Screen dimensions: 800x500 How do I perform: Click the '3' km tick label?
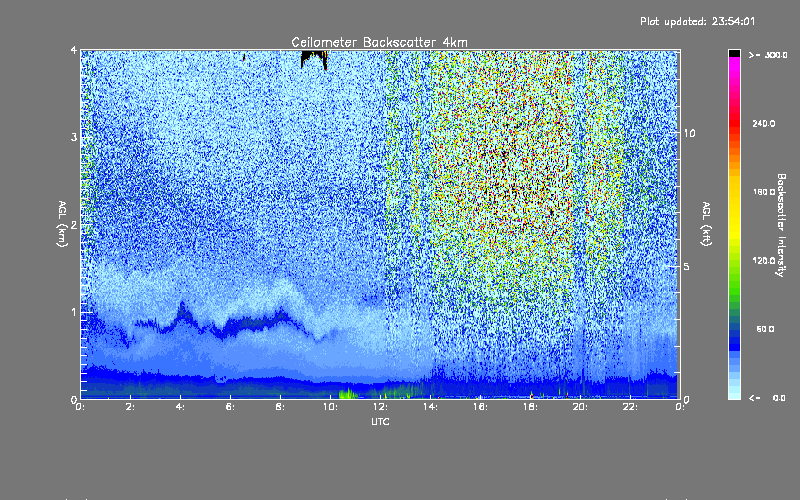74,137
